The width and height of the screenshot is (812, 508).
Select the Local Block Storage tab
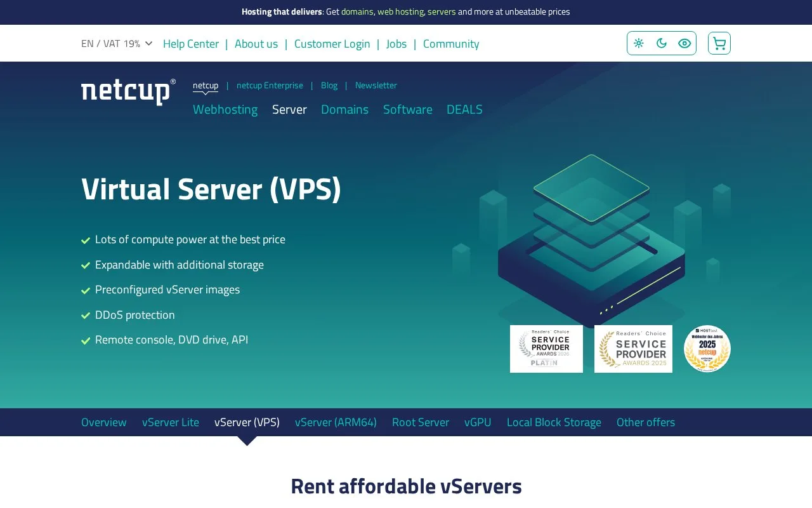point(554,422)
